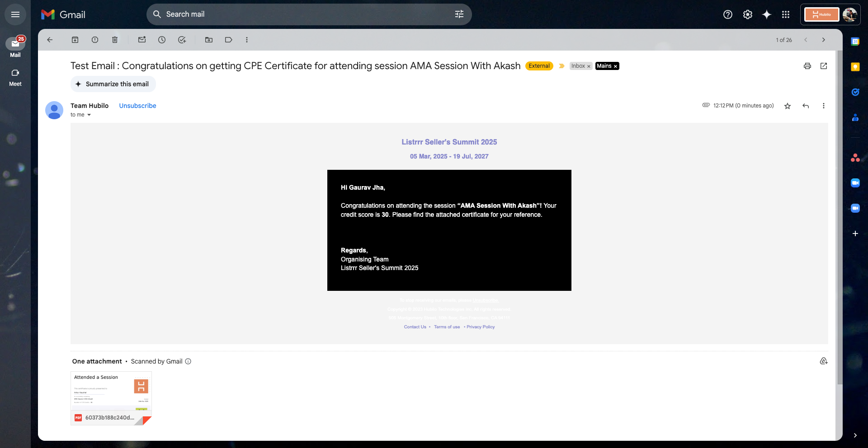Open the first Zoom add-on icon
Image resolution: width=868 pixels, height=448 pixels.
(x=855, y=183)
